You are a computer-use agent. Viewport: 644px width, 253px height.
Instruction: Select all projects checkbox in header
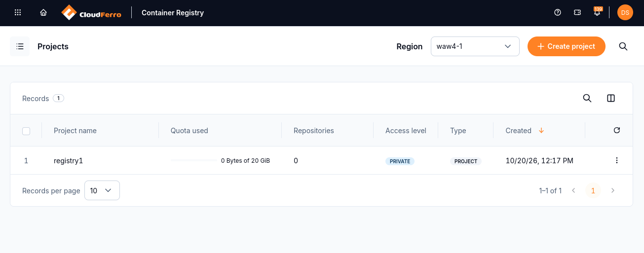click(x=26, y=131)
